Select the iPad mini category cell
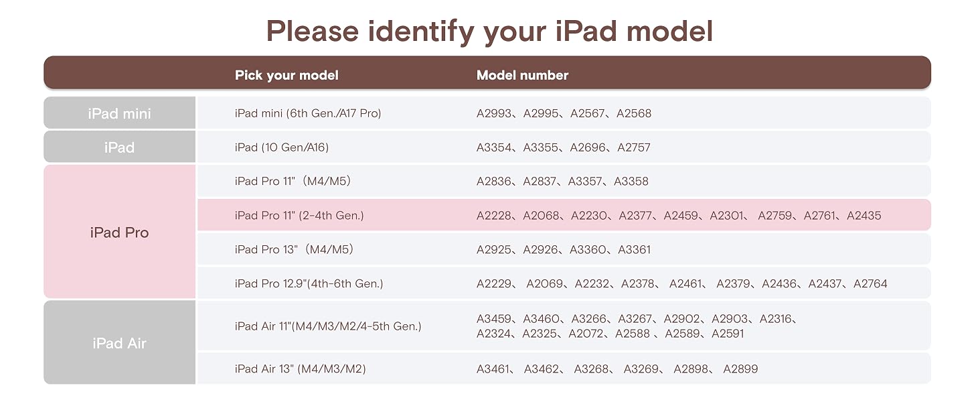The width and height of the screenshot is (980, 402). click(x=119, y=113)
